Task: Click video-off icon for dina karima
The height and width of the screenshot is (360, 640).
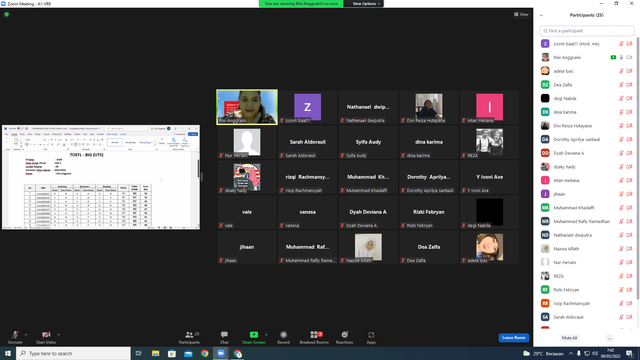Action: pos(629,112)
